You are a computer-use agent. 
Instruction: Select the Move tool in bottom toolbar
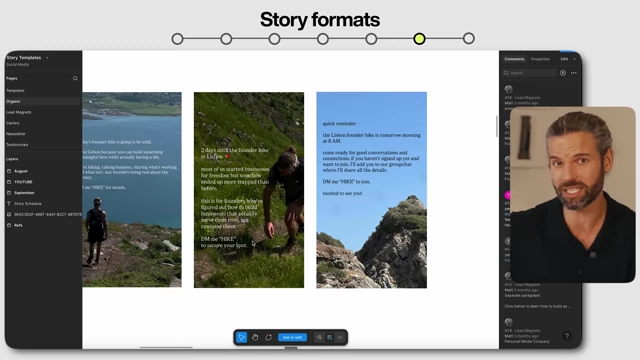click(x=241, y=338)
